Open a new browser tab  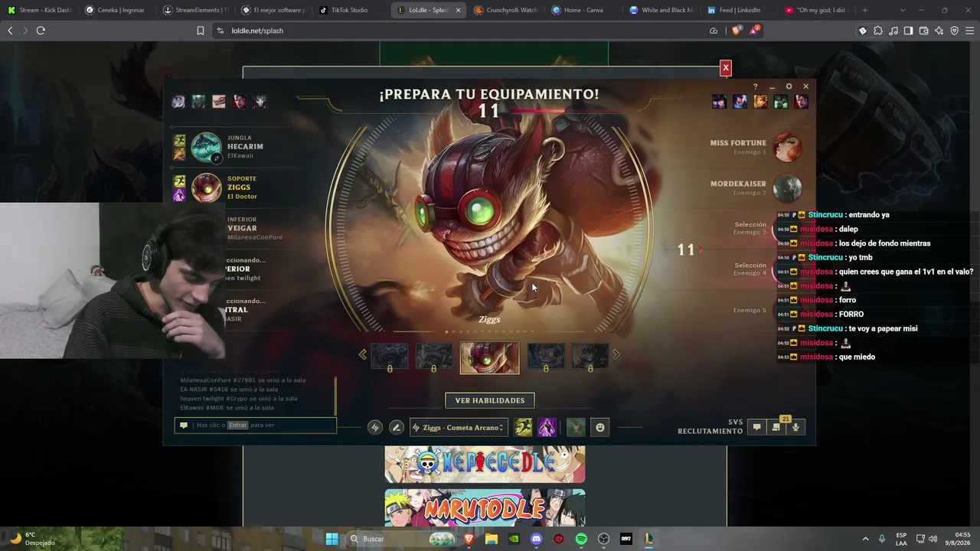point(865,10)
